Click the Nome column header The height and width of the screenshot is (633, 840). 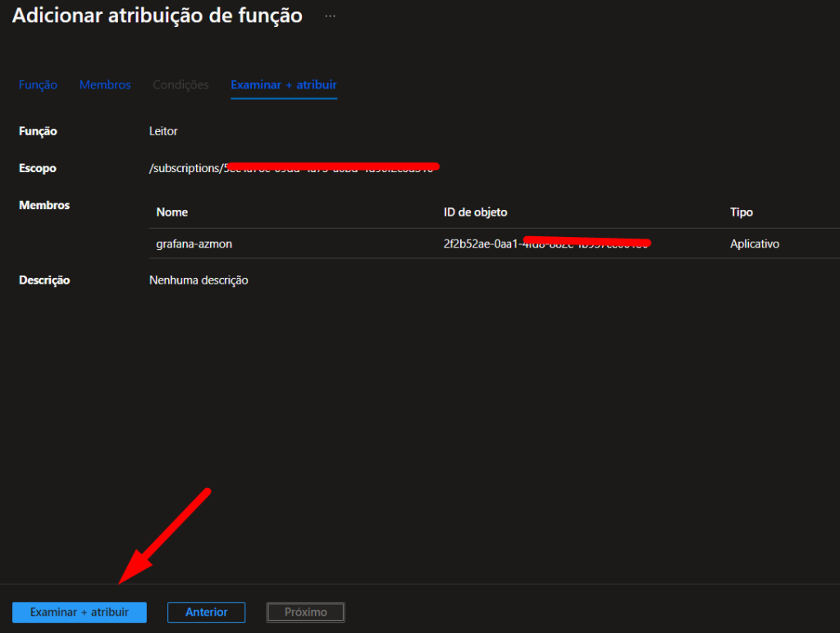point(171,212)
